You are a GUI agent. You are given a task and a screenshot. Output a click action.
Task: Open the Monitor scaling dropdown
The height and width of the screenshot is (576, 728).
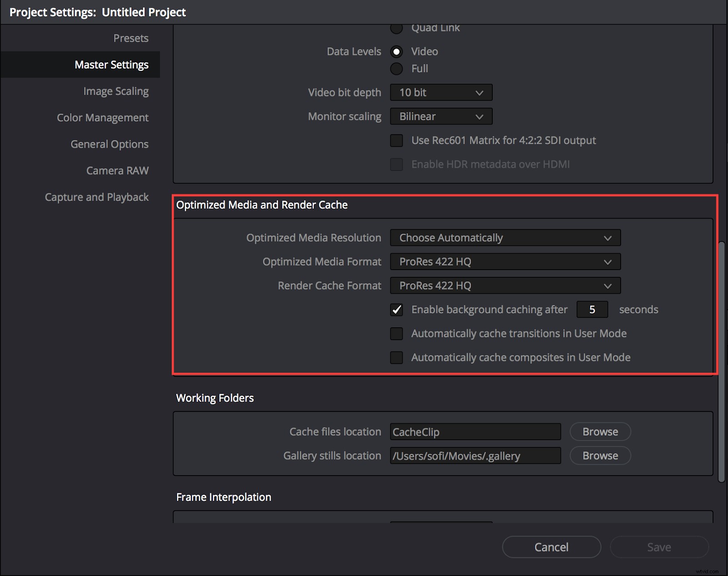point(440,116)
